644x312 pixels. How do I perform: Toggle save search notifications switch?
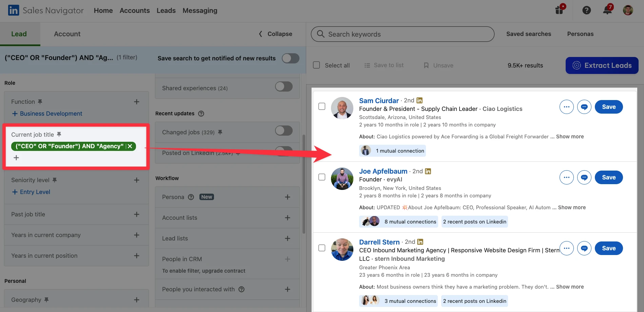pyautogui.click(x=291, y=58)
